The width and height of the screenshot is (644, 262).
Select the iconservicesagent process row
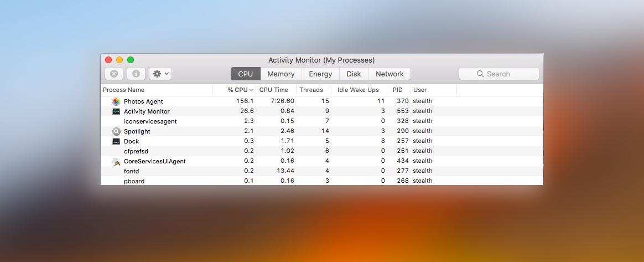coord(150,121)
